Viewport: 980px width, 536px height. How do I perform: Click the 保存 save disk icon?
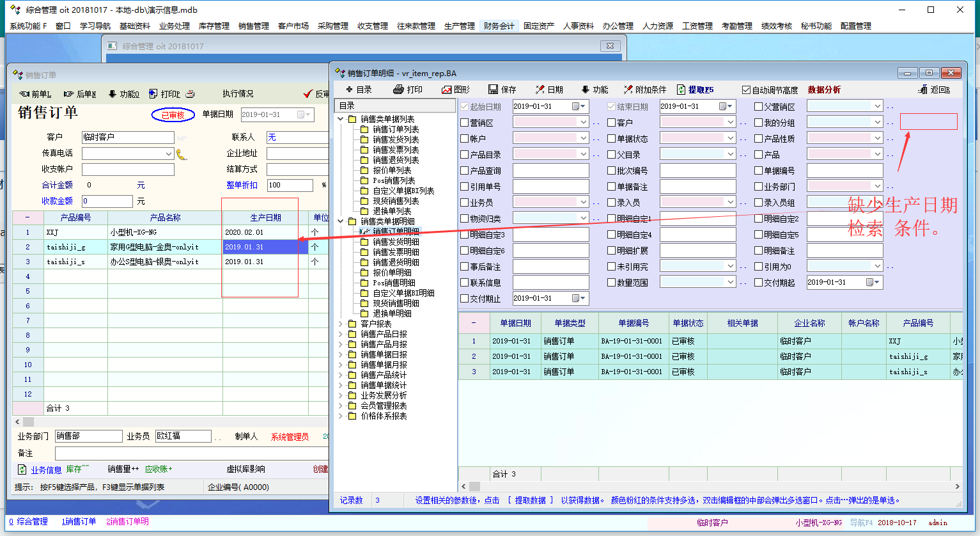point(493,90)
